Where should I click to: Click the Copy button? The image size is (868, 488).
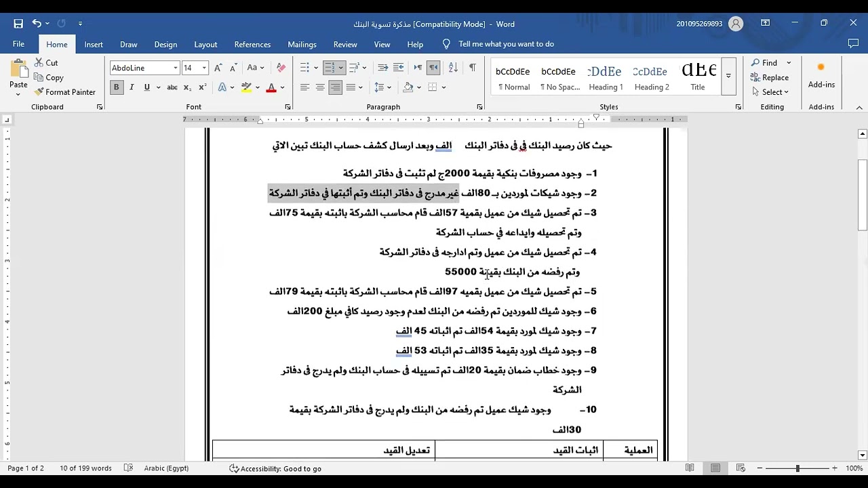[x=49, y=77]
